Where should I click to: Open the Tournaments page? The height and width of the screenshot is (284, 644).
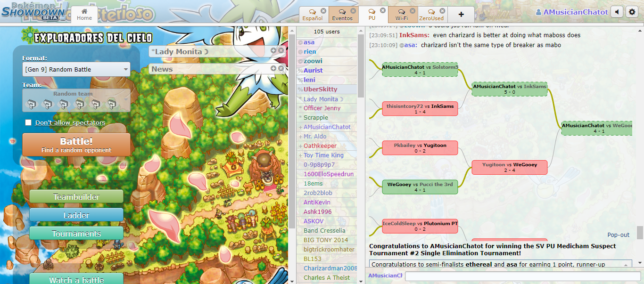coord(76,233)
